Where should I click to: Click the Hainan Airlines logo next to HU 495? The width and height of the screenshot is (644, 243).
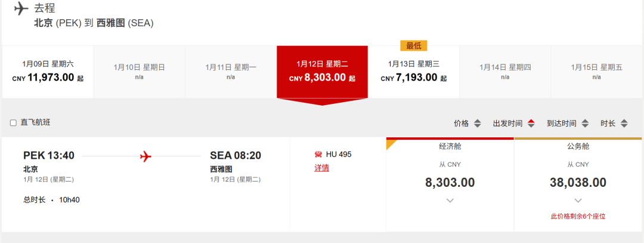click(318, 155)
